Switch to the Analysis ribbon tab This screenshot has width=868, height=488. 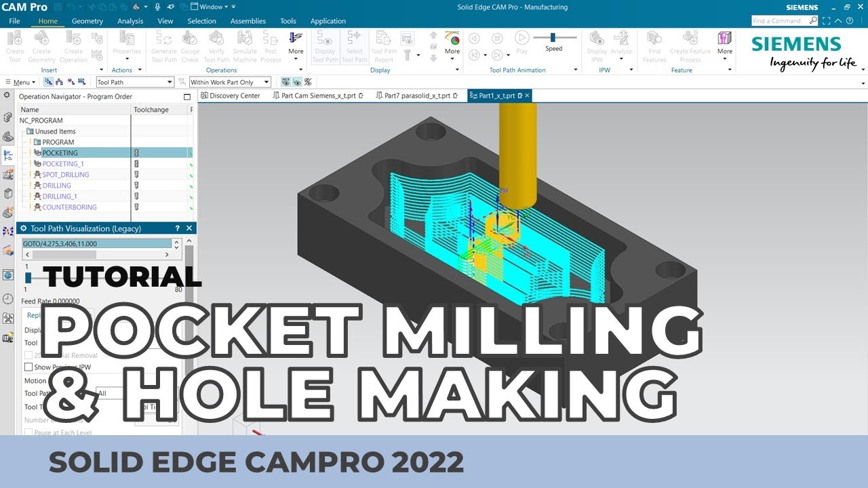[130, 21]
